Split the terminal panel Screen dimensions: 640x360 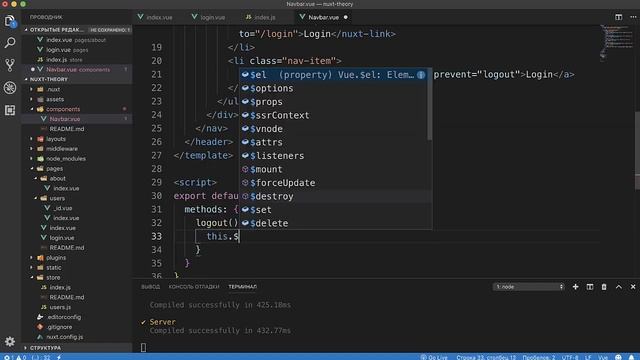(x=589, y=287)
